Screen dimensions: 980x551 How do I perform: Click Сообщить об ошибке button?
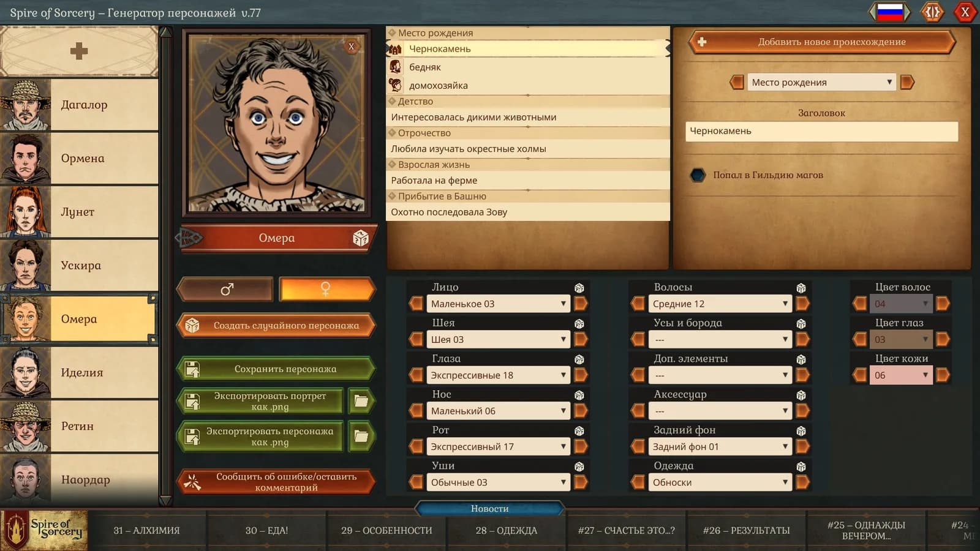click(x=276, y=482)
